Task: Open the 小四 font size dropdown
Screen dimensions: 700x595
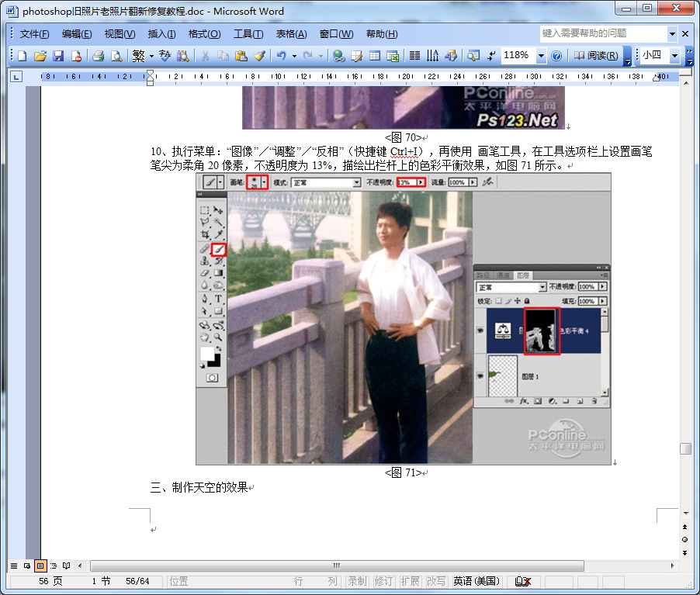Action: click(x=674, y=56)
